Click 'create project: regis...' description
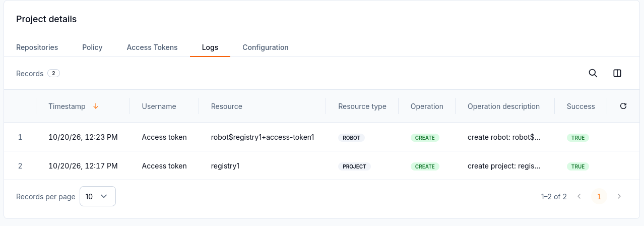The height and width of the screenshot is (226, 644). click(504, 166)
